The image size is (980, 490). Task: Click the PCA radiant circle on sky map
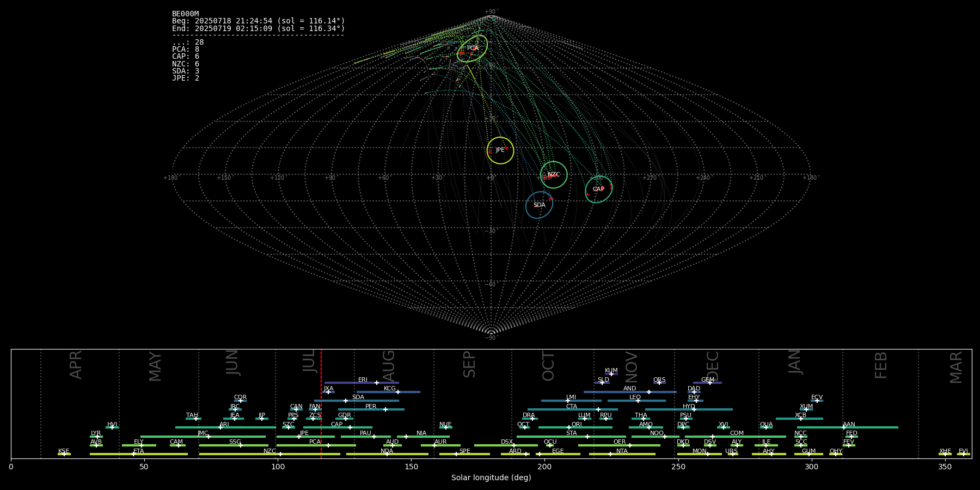(x=472, y=48)
